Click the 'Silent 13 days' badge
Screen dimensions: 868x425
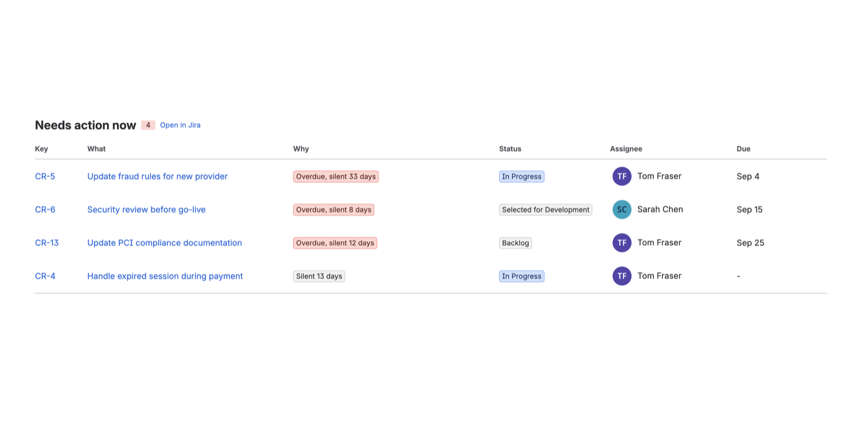coord(319,276)
